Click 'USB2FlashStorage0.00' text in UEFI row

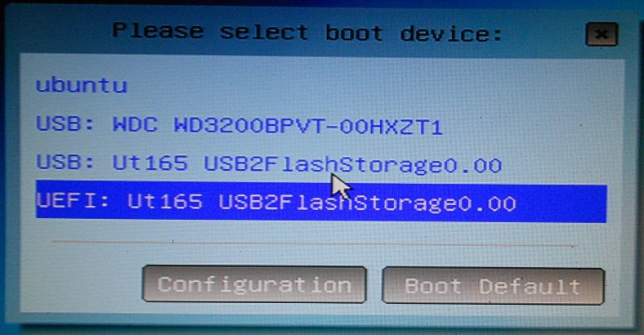click(x=367, y=203)
